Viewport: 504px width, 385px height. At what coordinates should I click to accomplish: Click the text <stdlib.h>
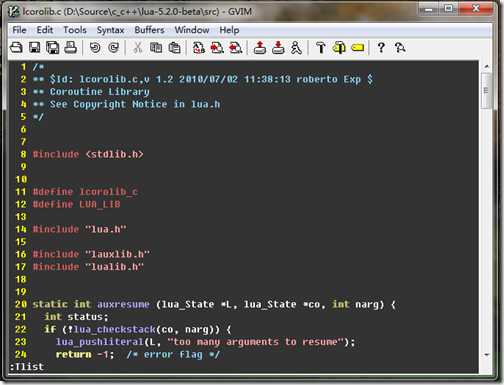114,154
